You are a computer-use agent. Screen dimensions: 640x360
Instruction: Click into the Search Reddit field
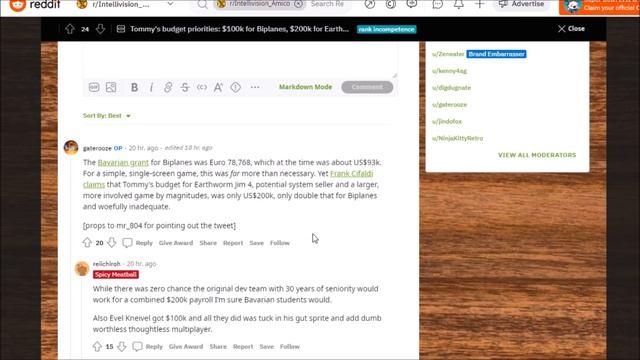click(x=327, y=4)
